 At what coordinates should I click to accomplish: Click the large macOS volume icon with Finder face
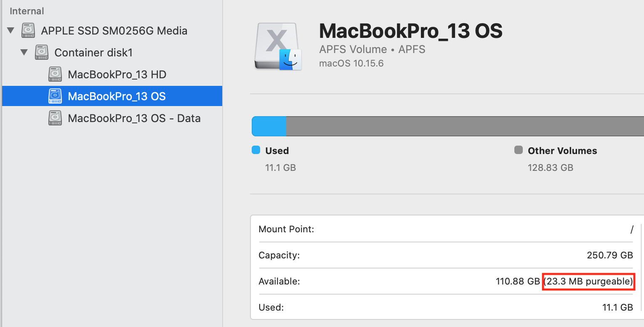(278, 46)
